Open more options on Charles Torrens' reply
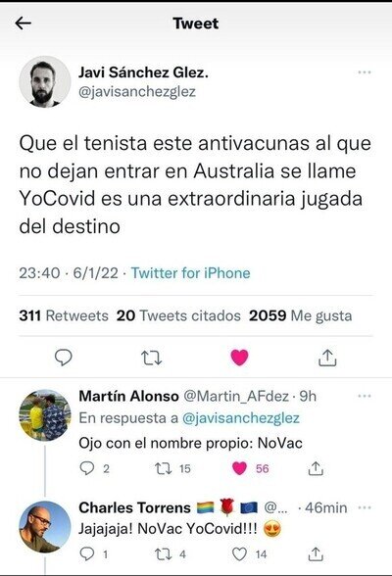The width and height of the screenshot is (392, 576). (365, 508)
